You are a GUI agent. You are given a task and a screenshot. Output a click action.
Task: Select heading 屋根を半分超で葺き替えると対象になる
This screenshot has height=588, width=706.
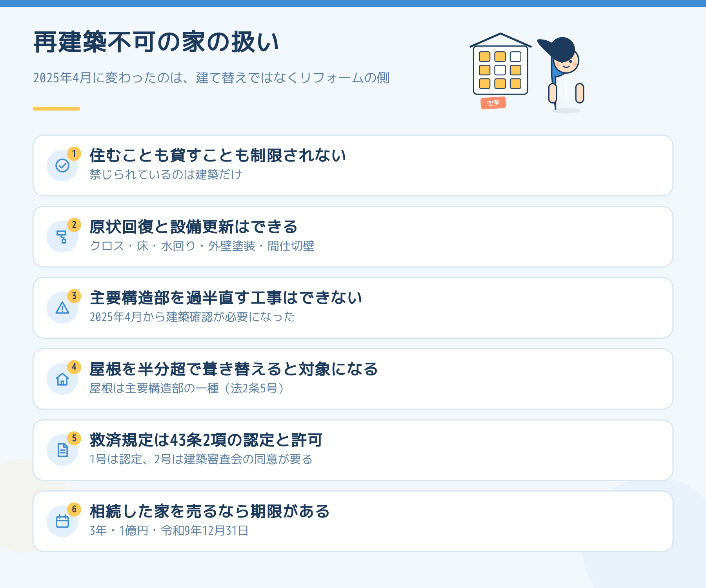click(234, 369)
